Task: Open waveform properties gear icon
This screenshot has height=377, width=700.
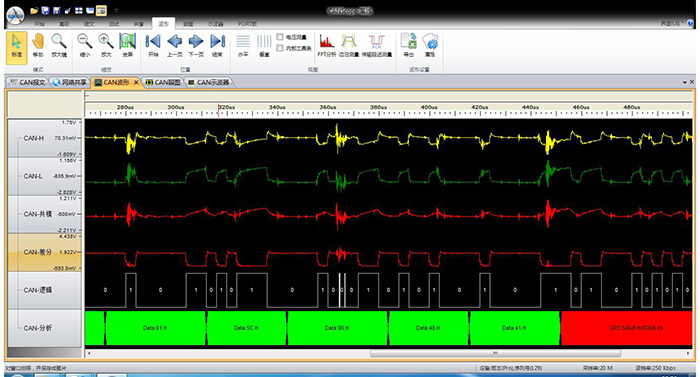Action: tap(430, 46)
